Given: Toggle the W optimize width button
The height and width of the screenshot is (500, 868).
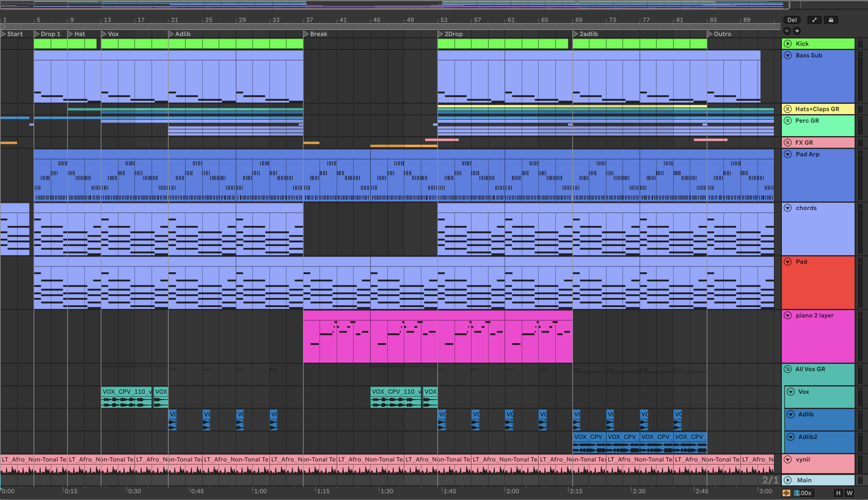Looking at the screenshot, I should point(849,493).
